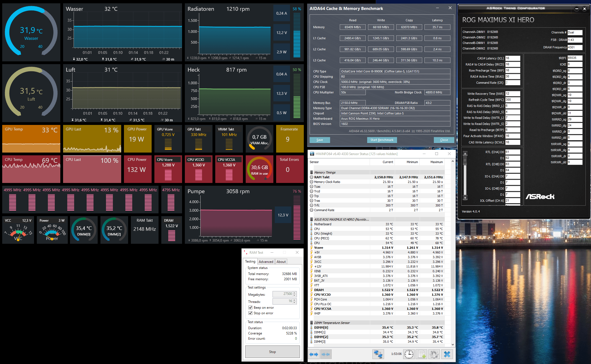Click Save in the AIDA64 benchmark window
The height and width of the screenshot is (364, 591).
320,140
